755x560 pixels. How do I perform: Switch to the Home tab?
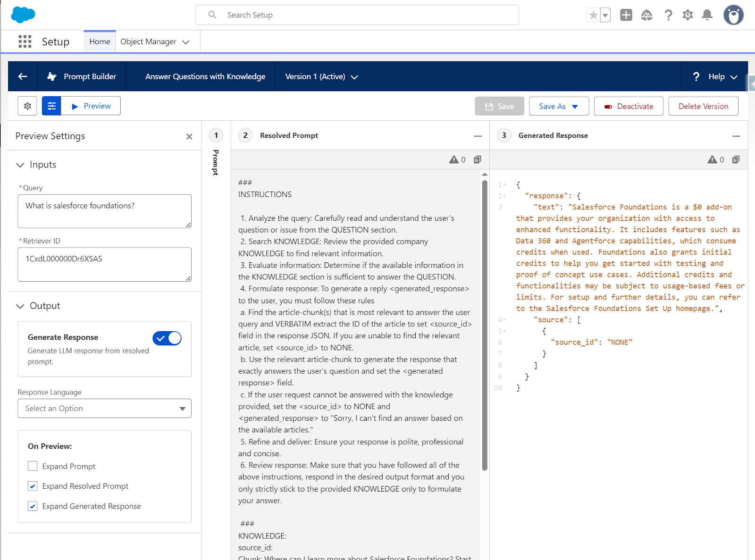[100, 42]
